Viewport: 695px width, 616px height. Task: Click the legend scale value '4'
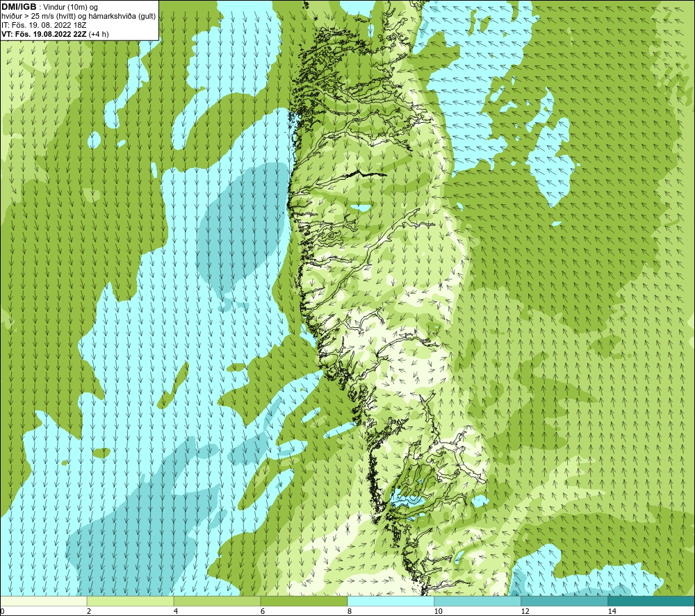[176, 612]
